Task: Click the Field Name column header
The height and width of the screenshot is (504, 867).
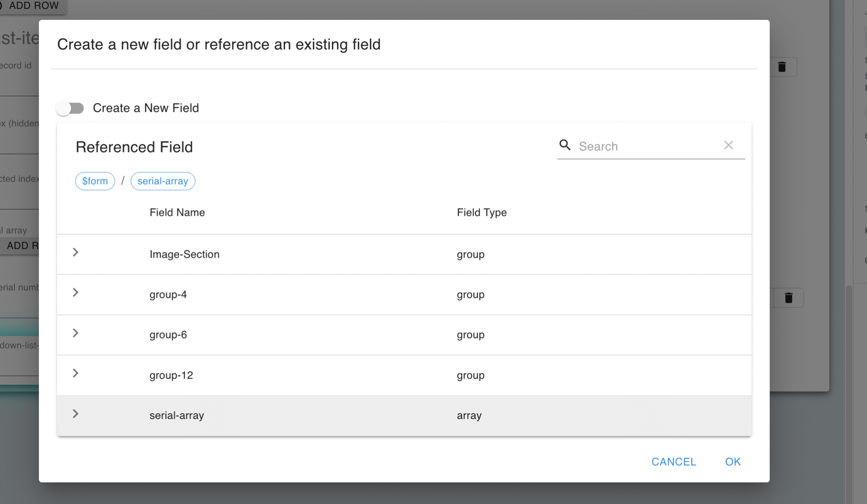Action: [177, 212]
